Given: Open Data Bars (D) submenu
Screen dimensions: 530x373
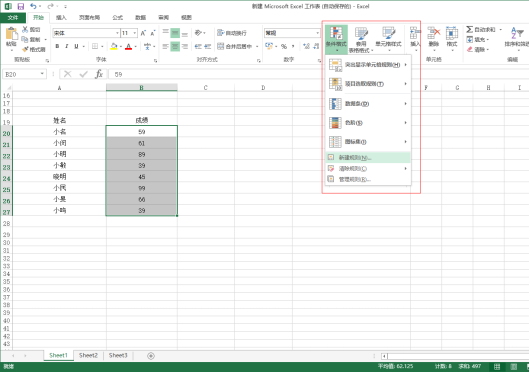Looking at the screenshot, I should click(368, 104).
